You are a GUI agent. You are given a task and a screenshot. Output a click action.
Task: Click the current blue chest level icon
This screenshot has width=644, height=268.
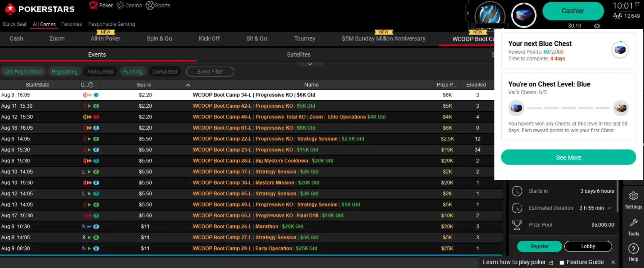tap(516, 108)
